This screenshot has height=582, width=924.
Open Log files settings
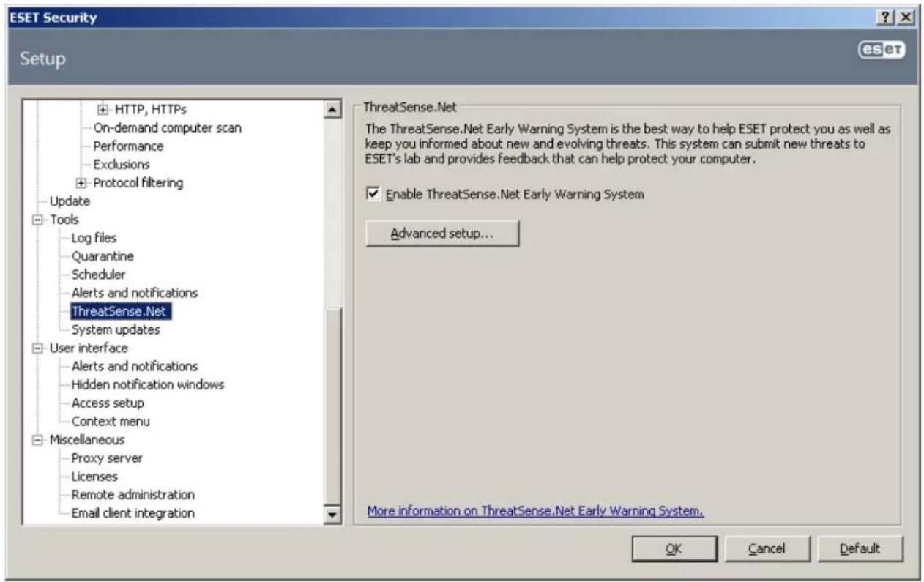click(94, 238)
